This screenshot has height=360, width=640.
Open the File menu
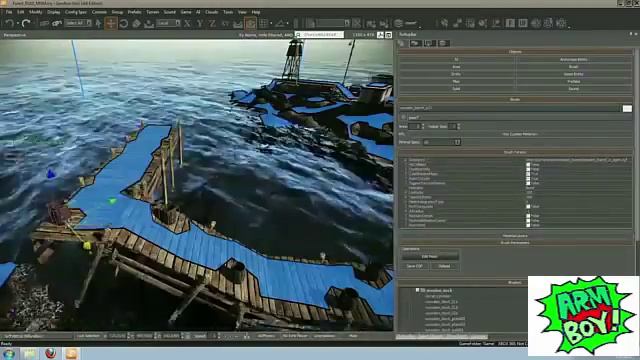click(9, 12)
